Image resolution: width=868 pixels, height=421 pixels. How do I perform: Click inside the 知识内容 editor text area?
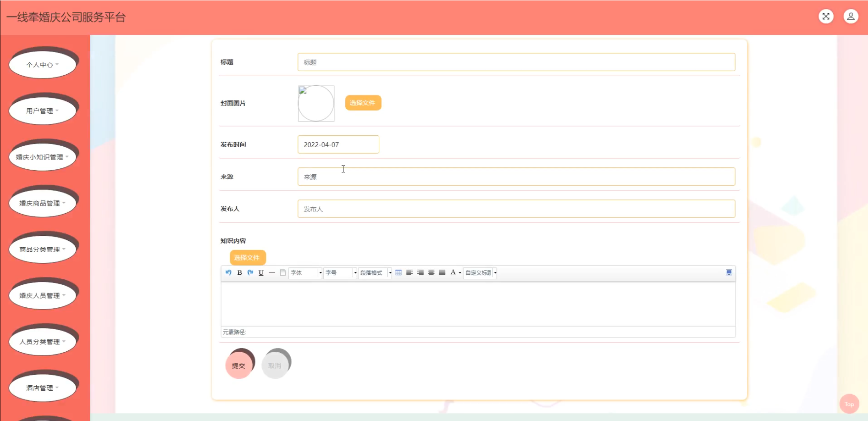click(478, 304)
